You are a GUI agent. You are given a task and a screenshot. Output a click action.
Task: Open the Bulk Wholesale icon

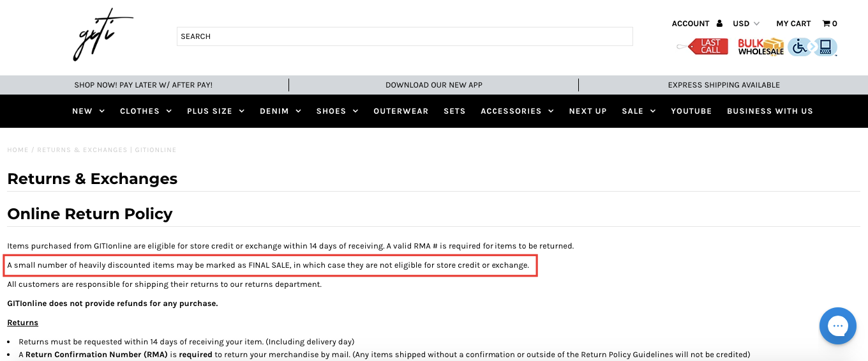pyautogui.click(x=761, y=47)
